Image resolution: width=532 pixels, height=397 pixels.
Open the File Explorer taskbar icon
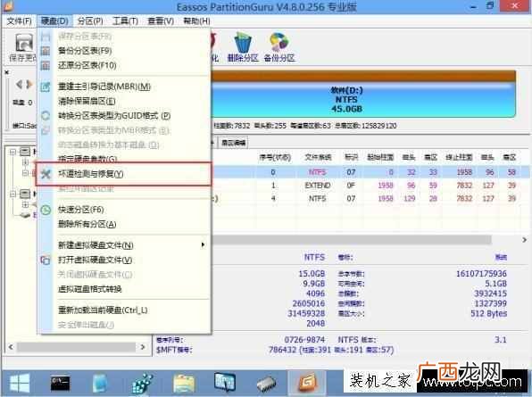coord(184,384)
